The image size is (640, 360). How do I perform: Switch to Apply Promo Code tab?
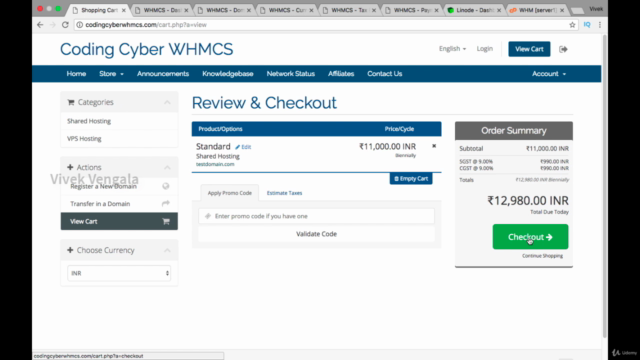(229, 193)
